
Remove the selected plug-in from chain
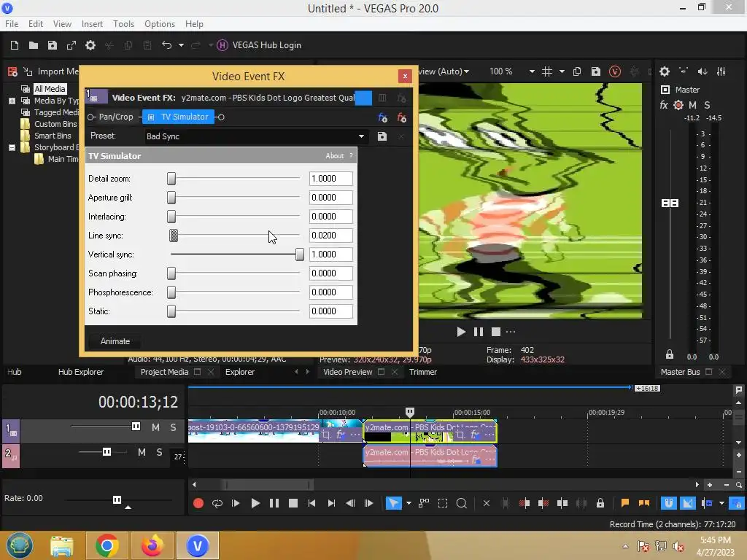point(402,117)
